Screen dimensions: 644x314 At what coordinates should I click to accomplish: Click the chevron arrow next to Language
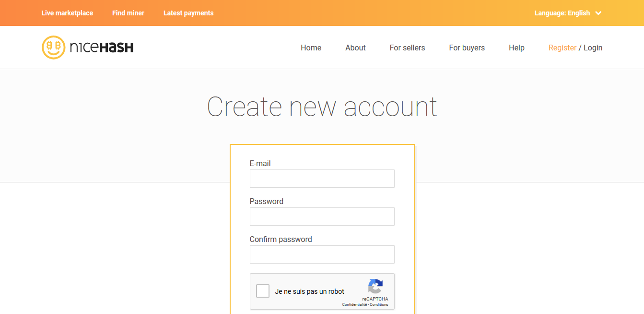click(x=598, y=13)
